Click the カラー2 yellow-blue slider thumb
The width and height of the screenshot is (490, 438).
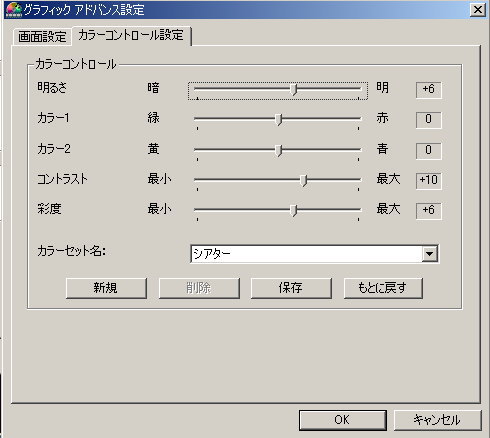coord(279,151)
